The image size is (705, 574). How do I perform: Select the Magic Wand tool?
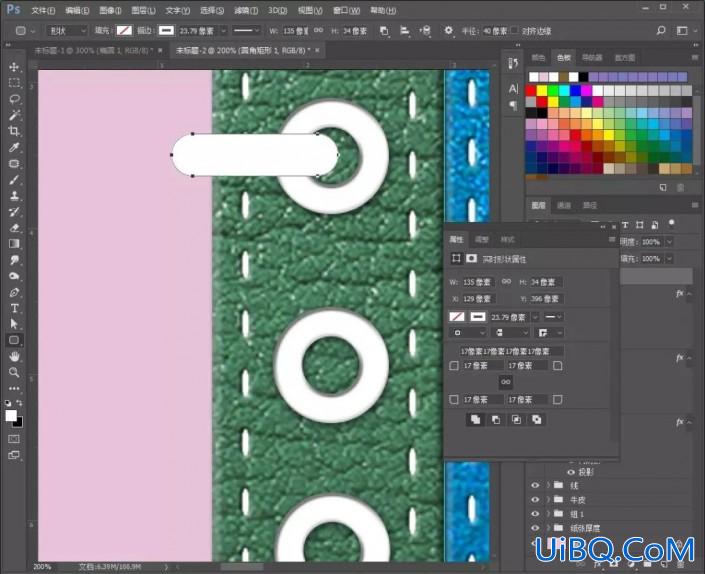click(x=14, y=115)
